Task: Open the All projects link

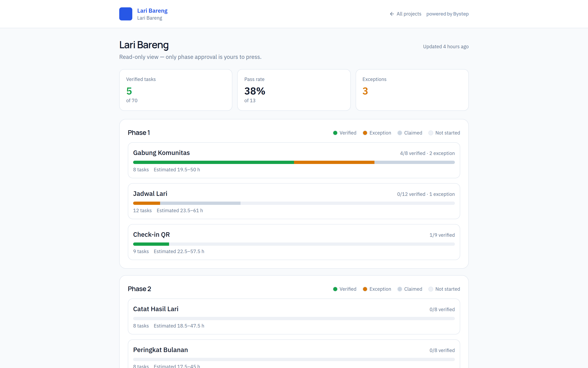Action: point(405,14)
